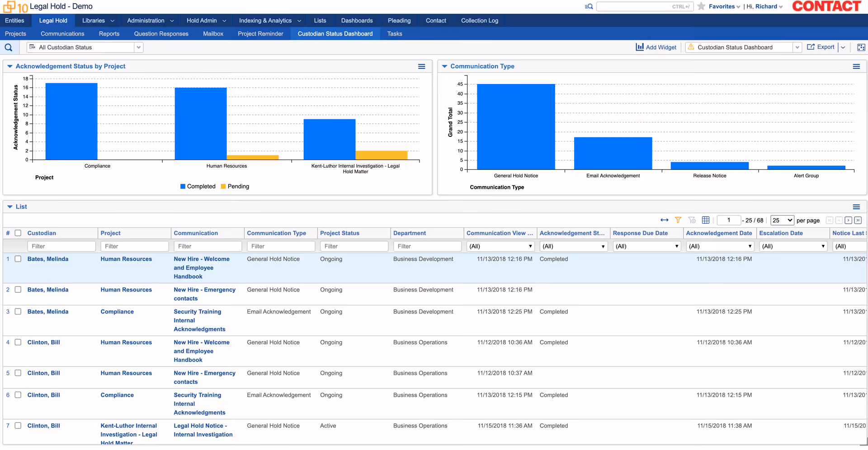Toggle the orange filter funnel icon
The image size is (868, 450).
[678, 220]
